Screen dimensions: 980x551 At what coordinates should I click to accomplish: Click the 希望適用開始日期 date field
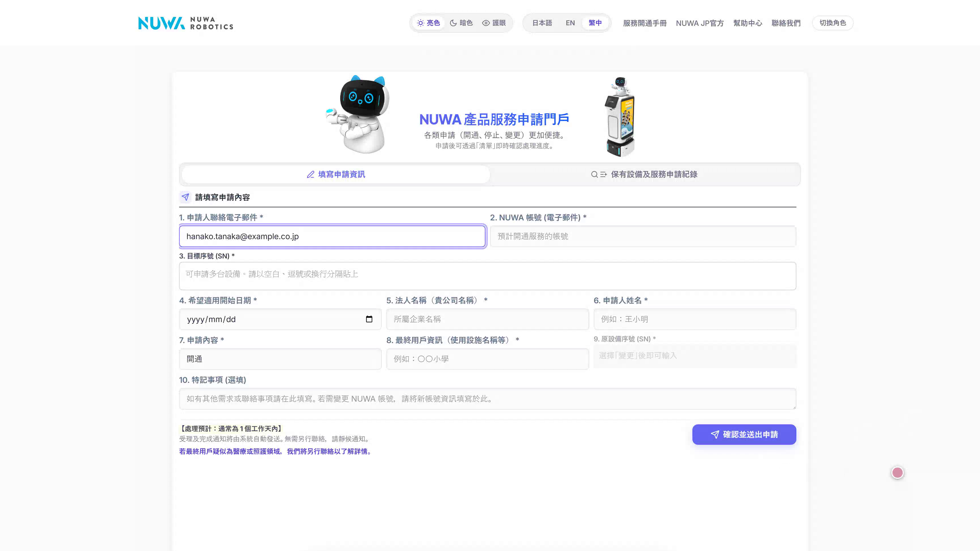pyautogui.click(x=280, y=319)
